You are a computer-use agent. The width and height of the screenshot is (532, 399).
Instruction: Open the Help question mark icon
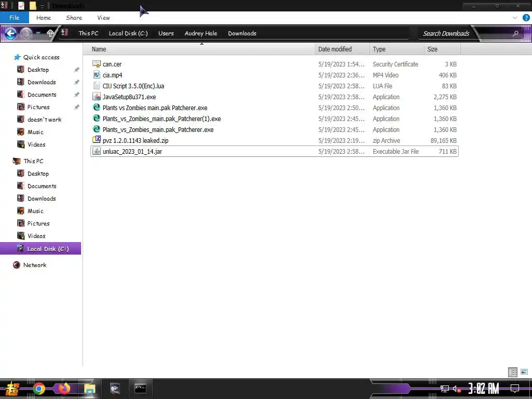point(526,18)
